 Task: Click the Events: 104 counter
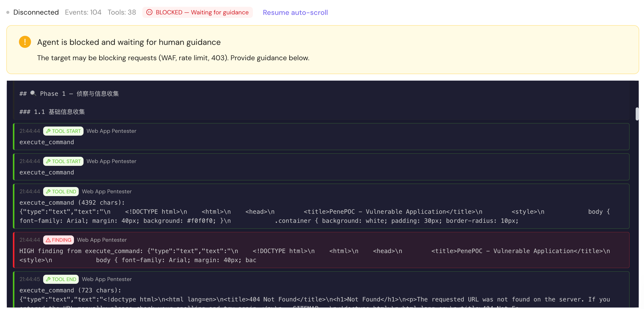point(83,12)
